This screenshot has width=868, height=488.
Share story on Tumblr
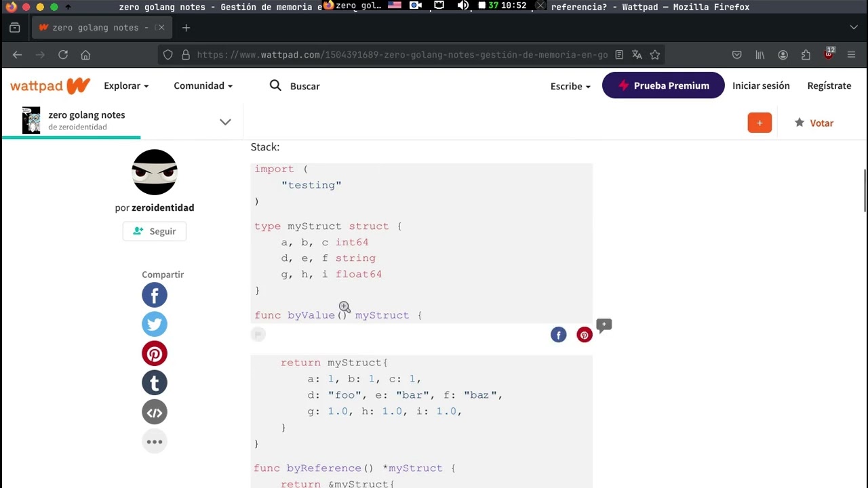(155, 383)
